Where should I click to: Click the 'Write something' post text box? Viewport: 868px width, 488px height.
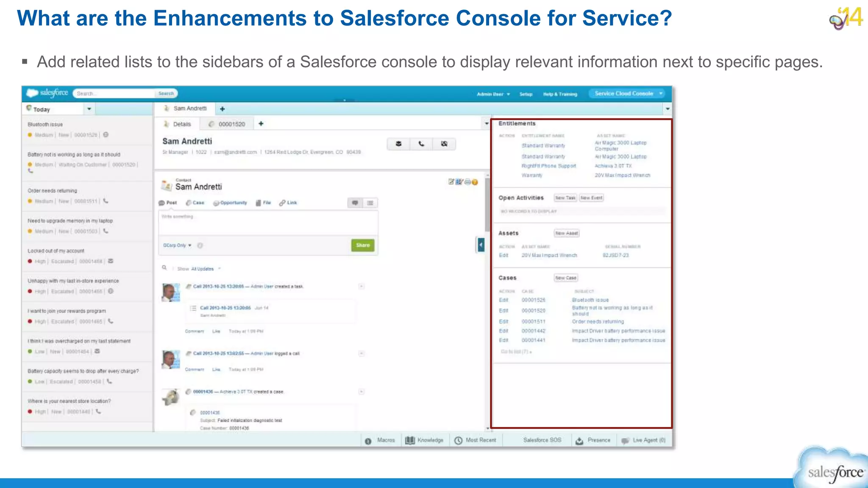coord(268,223)
